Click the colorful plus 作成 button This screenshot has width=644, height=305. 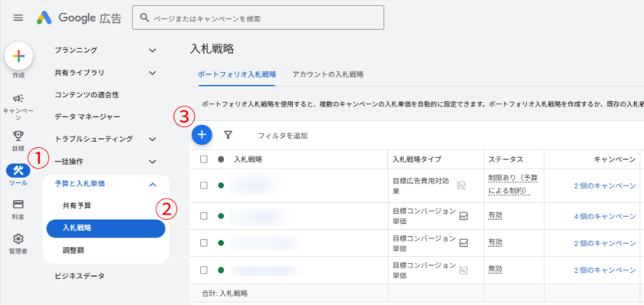tap(18, 56)
